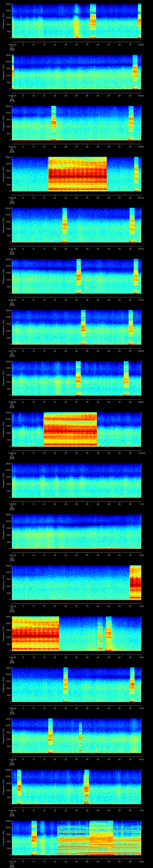
Task: Click the burst near 19 seconds in 6:53:00 spectrogram
Action: pos(53,123)
